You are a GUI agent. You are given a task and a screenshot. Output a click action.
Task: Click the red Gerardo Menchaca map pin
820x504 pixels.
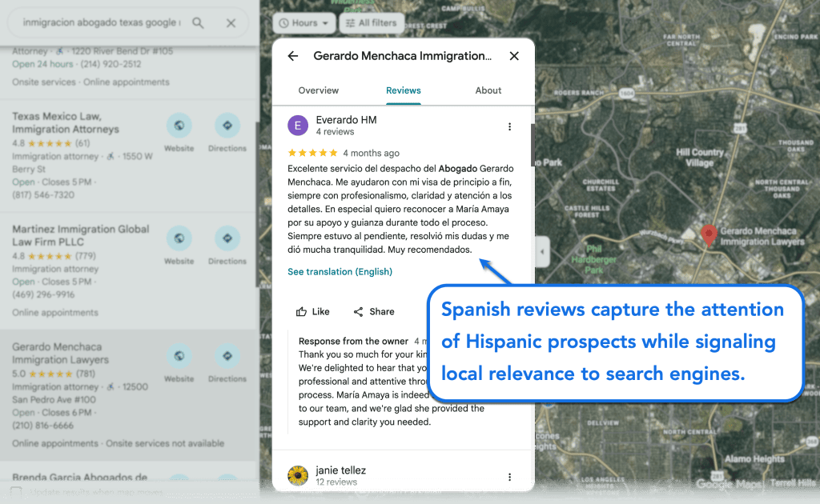click(708, 235)
